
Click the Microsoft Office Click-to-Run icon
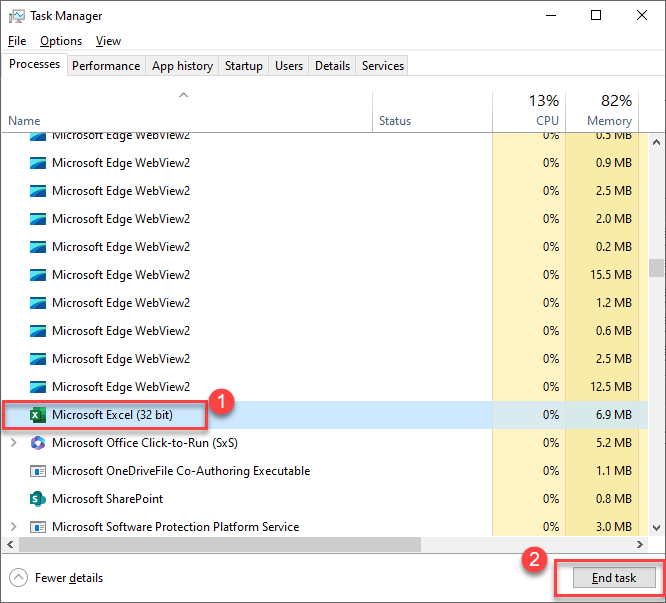click(x=38, y=443)
